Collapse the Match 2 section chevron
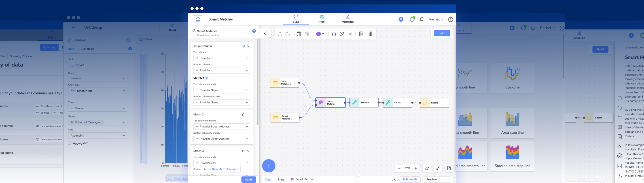 (x=248, y=114)
